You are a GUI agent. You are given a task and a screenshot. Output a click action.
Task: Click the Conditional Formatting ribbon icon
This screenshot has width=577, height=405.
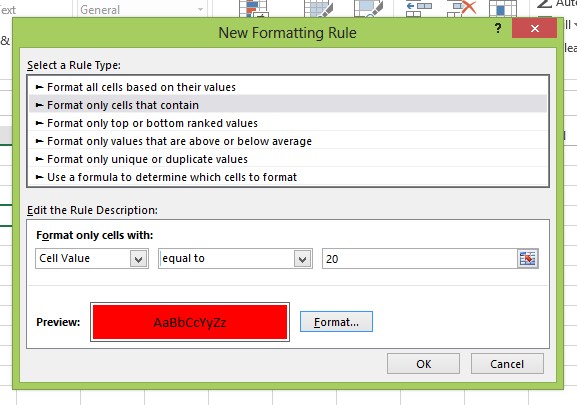point(253,9)
